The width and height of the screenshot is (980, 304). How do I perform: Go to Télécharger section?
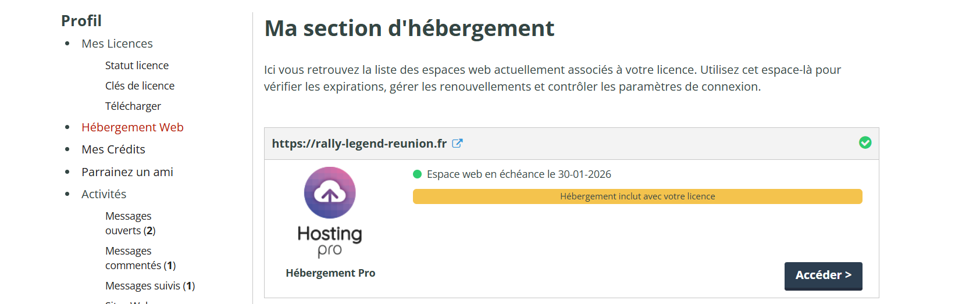coord(133,106)
